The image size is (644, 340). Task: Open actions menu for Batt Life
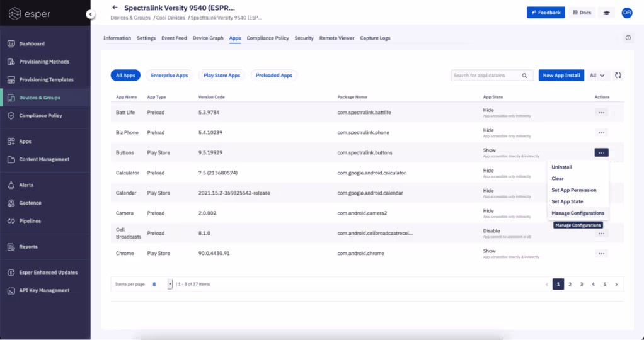pos(601,113)
